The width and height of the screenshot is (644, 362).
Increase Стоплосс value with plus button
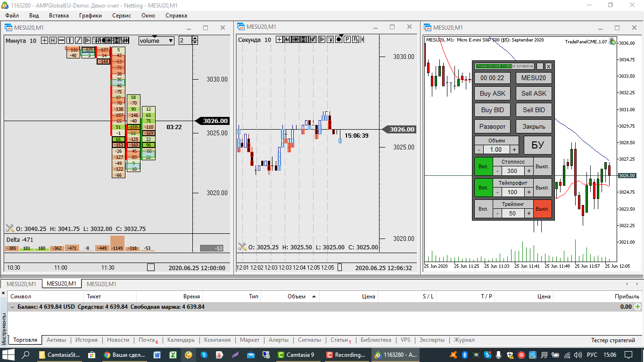point(529,171)
